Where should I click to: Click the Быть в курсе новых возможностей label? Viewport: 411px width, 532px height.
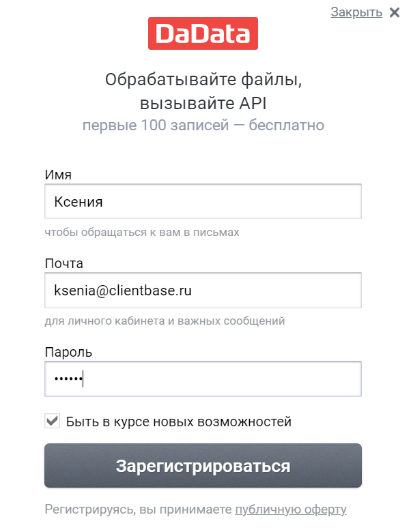(179, 422)
